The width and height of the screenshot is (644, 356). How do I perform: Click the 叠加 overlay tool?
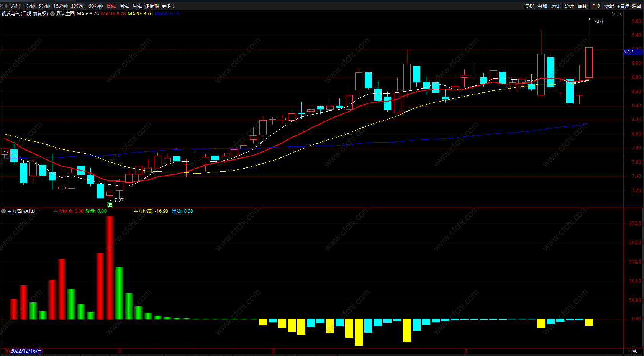click(x=542, y=6)
